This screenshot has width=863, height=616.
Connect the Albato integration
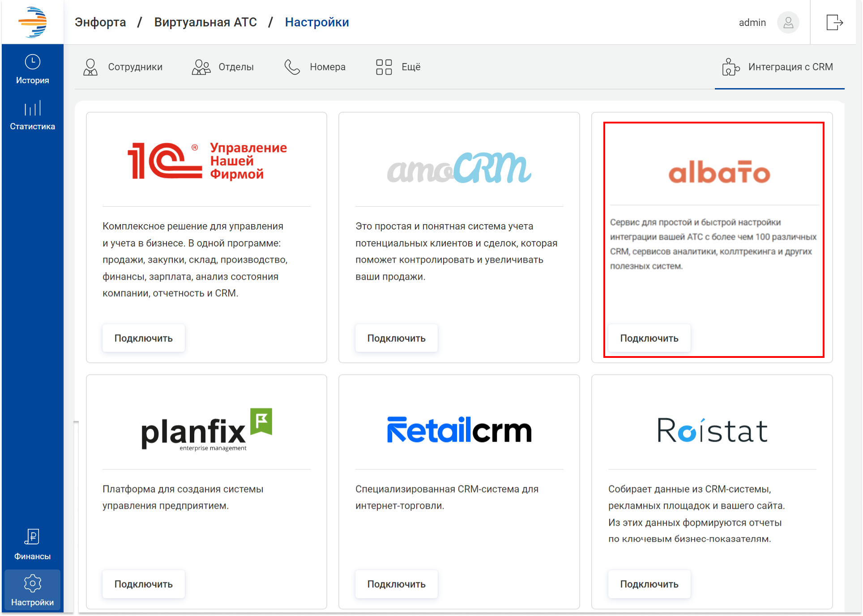649,338
